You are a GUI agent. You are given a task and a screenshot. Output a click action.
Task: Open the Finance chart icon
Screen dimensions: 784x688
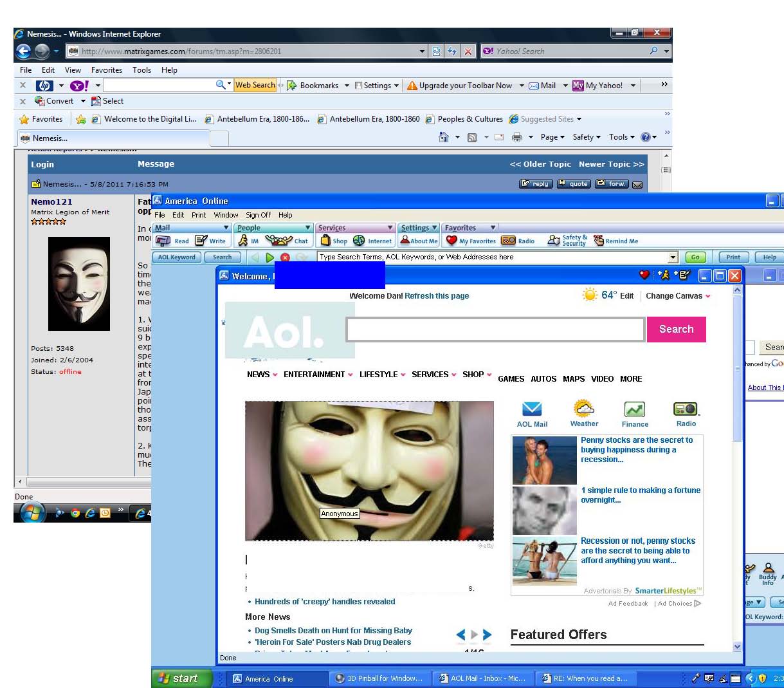click(x=635, y=409)
